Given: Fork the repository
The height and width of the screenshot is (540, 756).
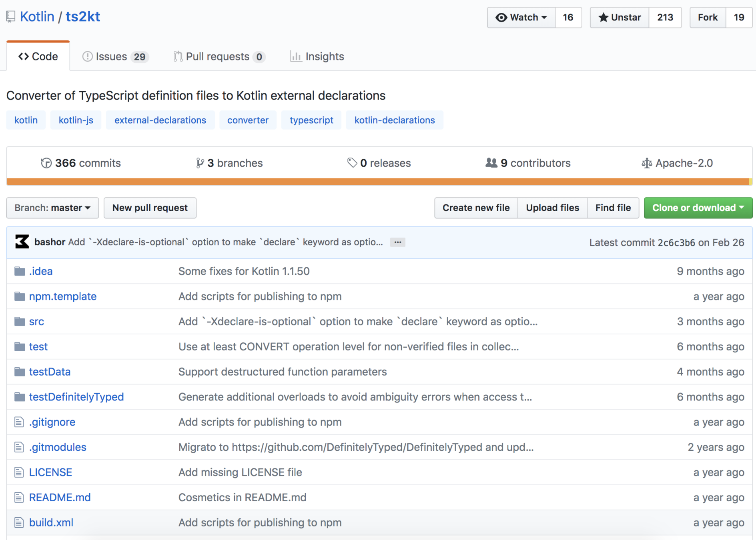Looking at the screenshot, I should click(708, 18).
